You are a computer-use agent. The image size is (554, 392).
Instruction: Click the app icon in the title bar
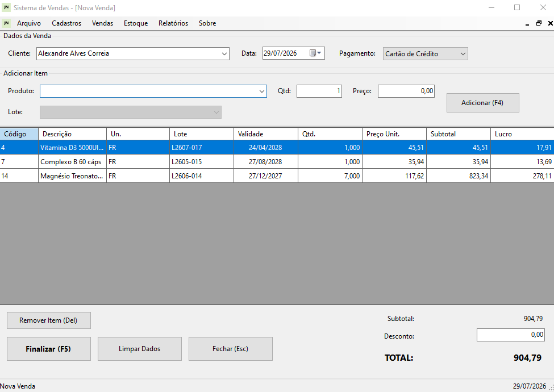click(x=6, y=7)
